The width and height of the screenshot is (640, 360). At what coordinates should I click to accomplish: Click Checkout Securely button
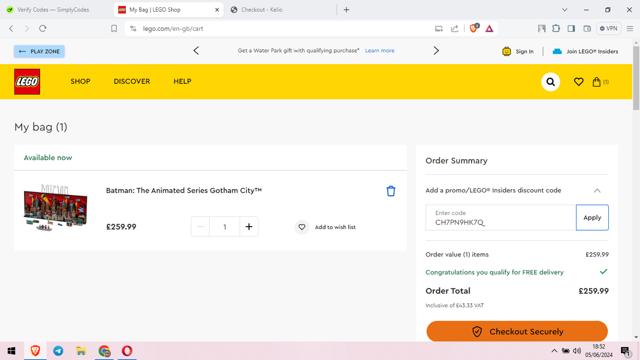coord(517,331)
